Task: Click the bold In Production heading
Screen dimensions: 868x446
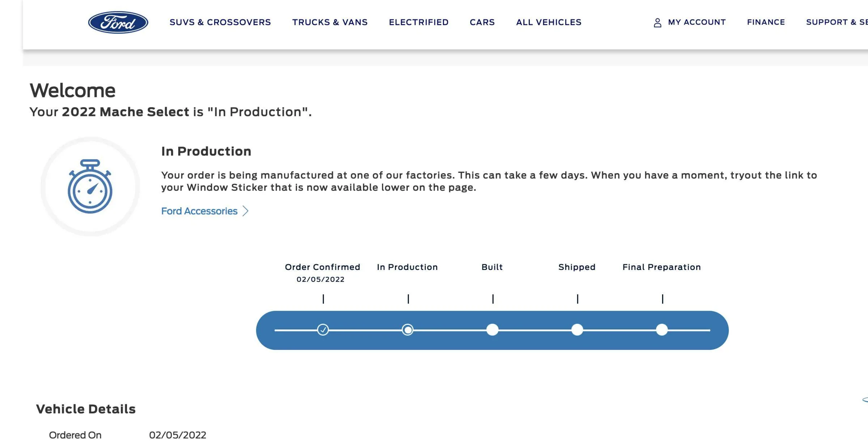Action: click(206, 151)
